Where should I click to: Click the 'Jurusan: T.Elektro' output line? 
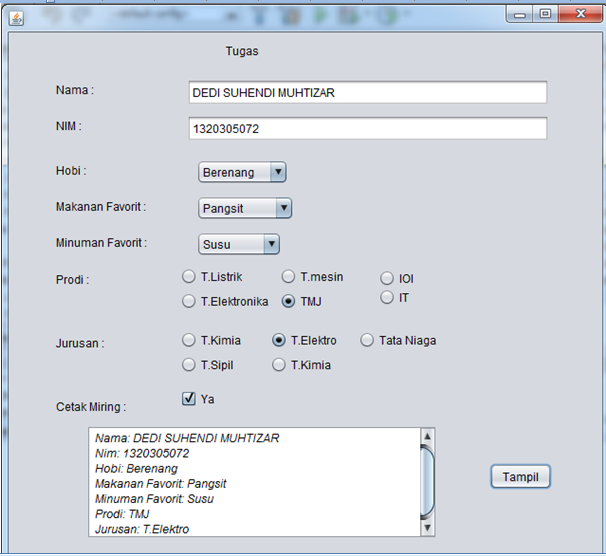tap(142, 529)
